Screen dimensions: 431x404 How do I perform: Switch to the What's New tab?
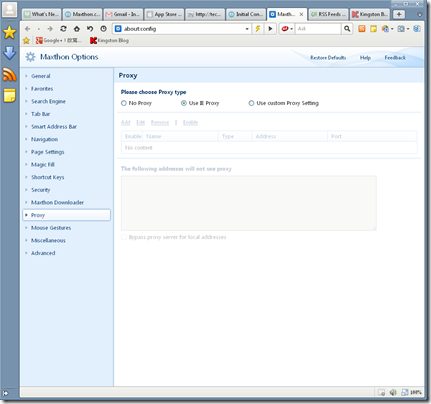tap(42, 14)
